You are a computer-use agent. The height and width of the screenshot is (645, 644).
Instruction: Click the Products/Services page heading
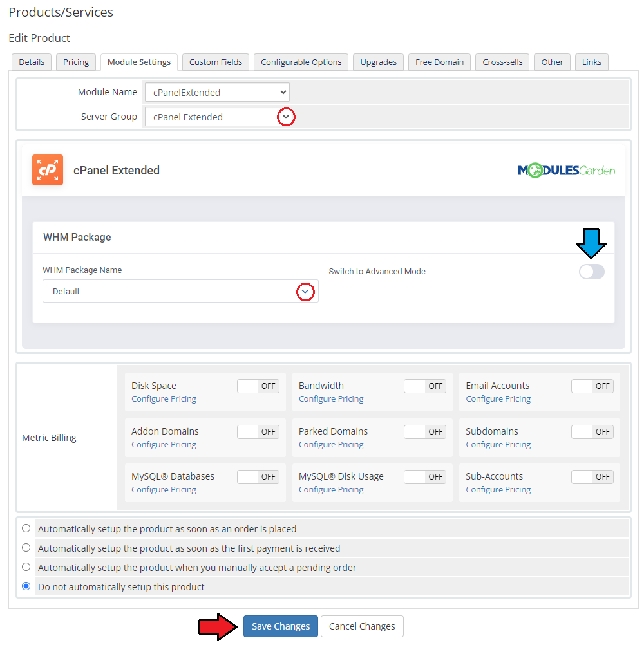[x=61, y=12]
